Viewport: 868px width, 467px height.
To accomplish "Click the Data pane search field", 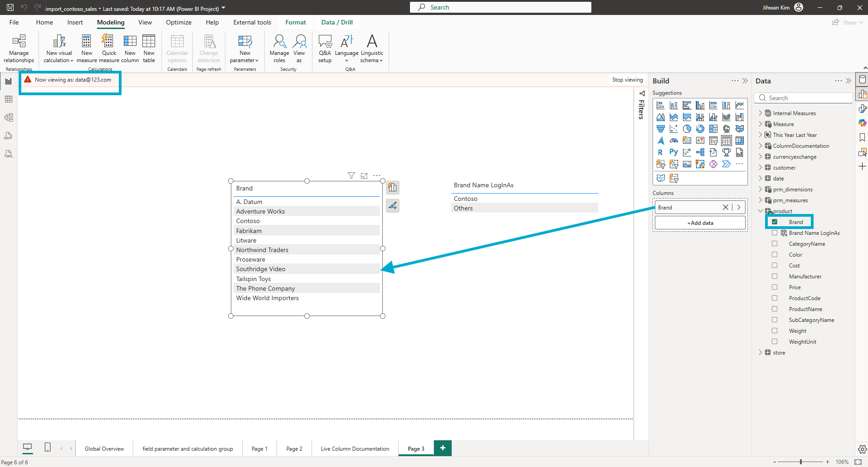I will click(x=803, y=98).
